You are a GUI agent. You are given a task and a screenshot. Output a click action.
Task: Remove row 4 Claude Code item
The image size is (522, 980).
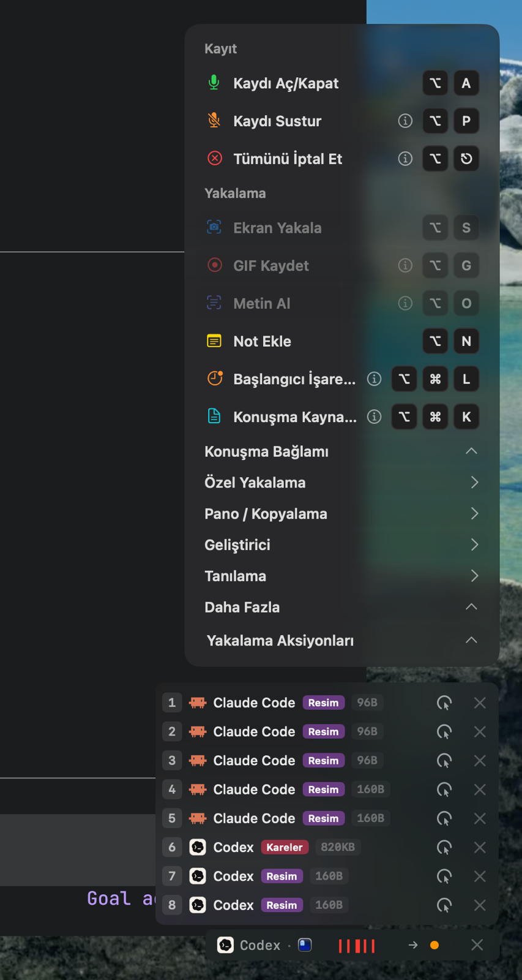(x=480, y=790)
